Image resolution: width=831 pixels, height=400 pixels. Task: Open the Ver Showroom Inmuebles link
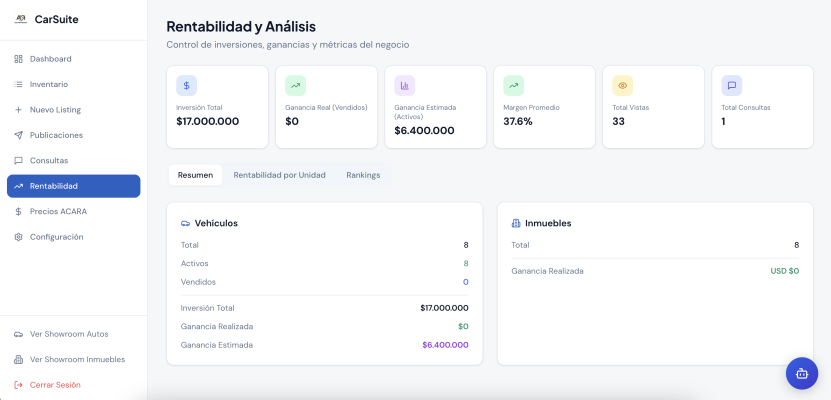click(x=77, y=359)
